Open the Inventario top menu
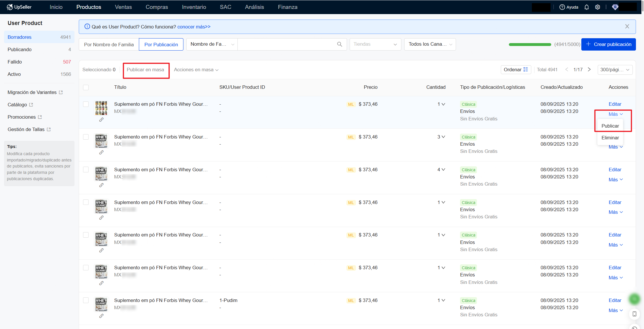This screenshot has width=644, height=329. 194,7
